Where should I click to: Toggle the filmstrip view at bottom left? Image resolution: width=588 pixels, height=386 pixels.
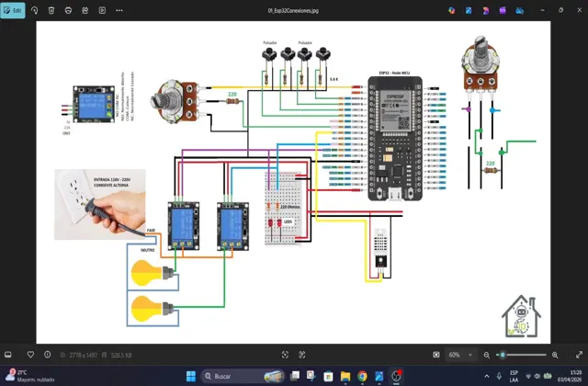(x=9, y=355)
